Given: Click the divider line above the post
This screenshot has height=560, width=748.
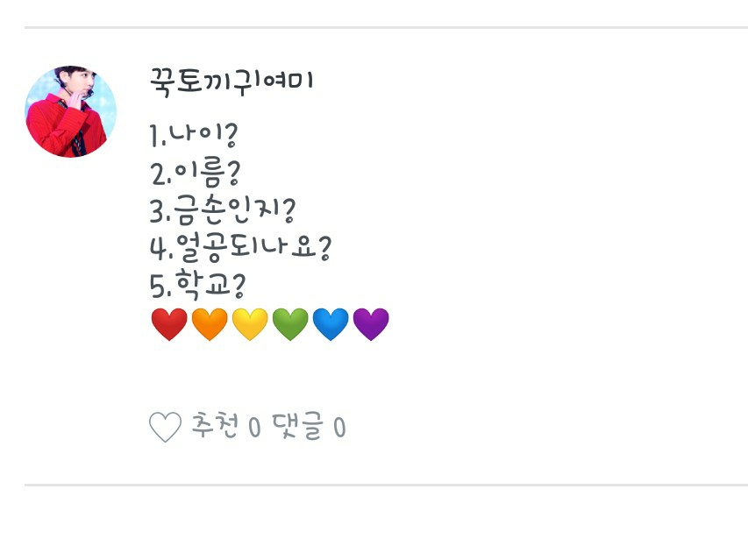Looking at the screenshot, I should pos(386,27).
